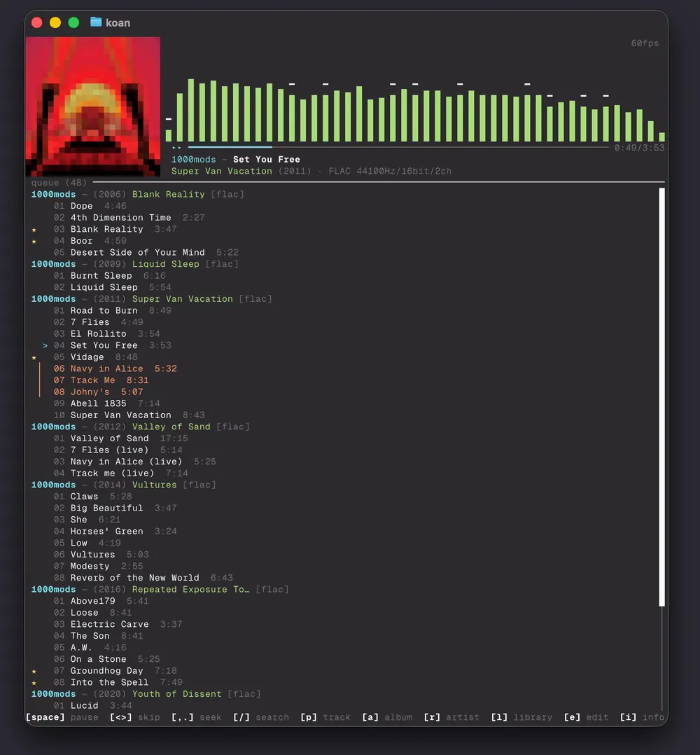Viewport: 700px width, 755px height.
Task: Select highlighted track Johny's
Action: 98,392
